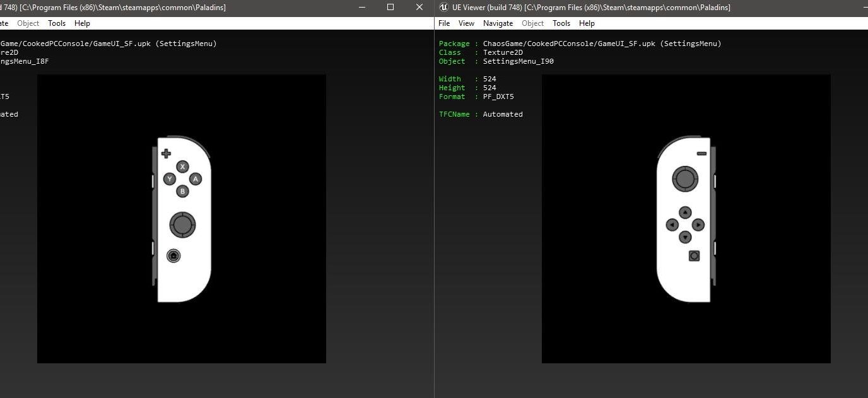Screen dimensions: 868x398
Task: Open the Navigate menu in the right window
Action: pyautogui.click(x=498, y=23)
